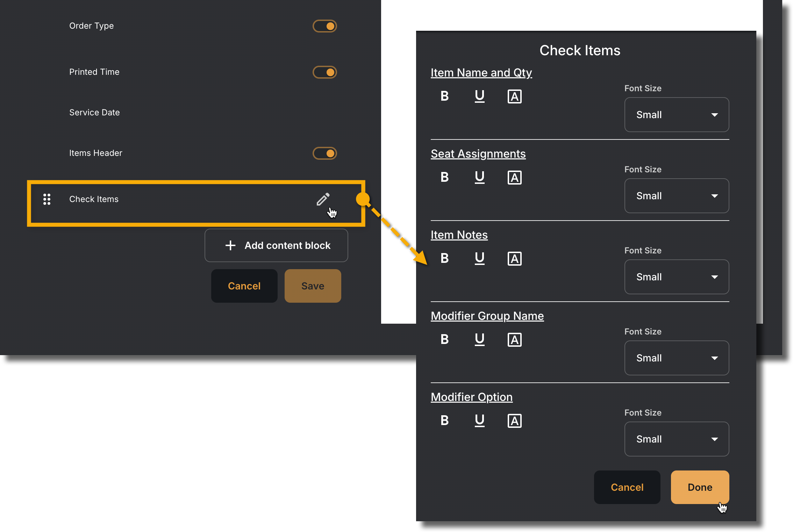
Task: Click Cancel in the Check Items dialog
Action: (x=627, y=487)
